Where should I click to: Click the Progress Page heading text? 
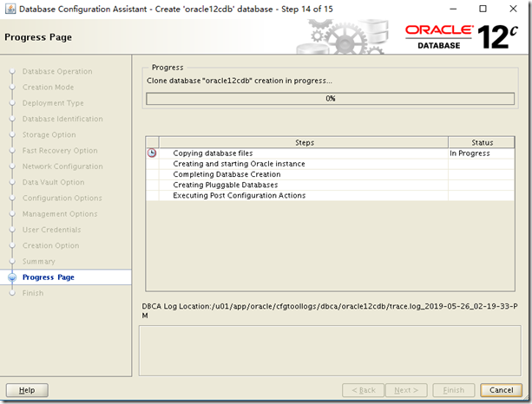38,37
